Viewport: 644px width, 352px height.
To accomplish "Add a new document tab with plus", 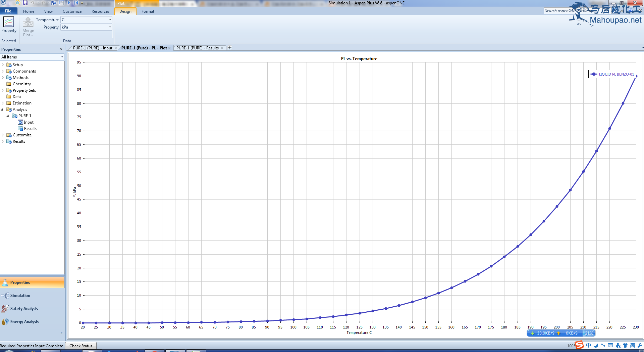I will point(230,48).
